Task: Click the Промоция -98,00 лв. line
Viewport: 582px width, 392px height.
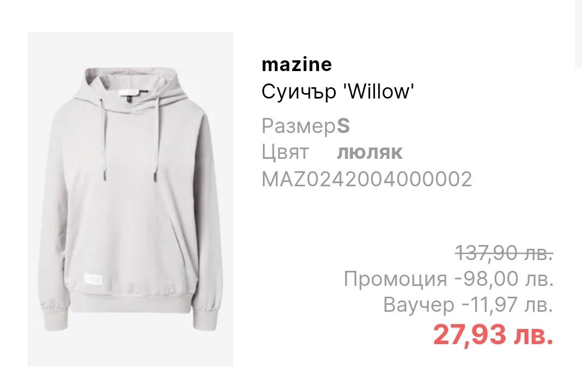Action: (x=449, y=279)
